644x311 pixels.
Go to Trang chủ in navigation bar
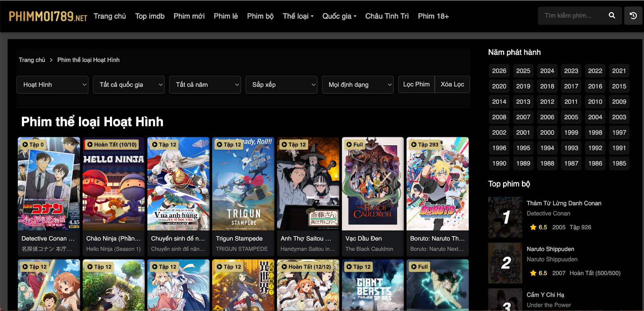click(x=110, y=16)
